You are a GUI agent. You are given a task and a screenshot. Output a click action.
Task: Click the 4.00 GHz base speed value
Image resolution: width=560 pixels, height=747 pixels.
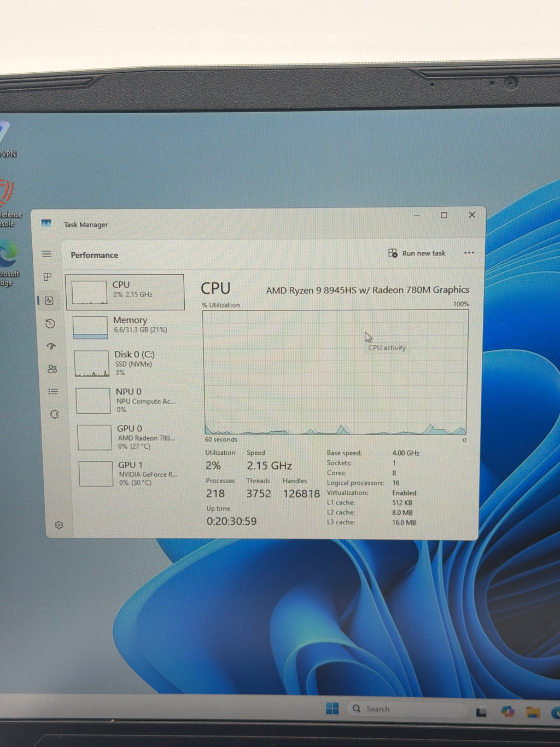point(406,453)
